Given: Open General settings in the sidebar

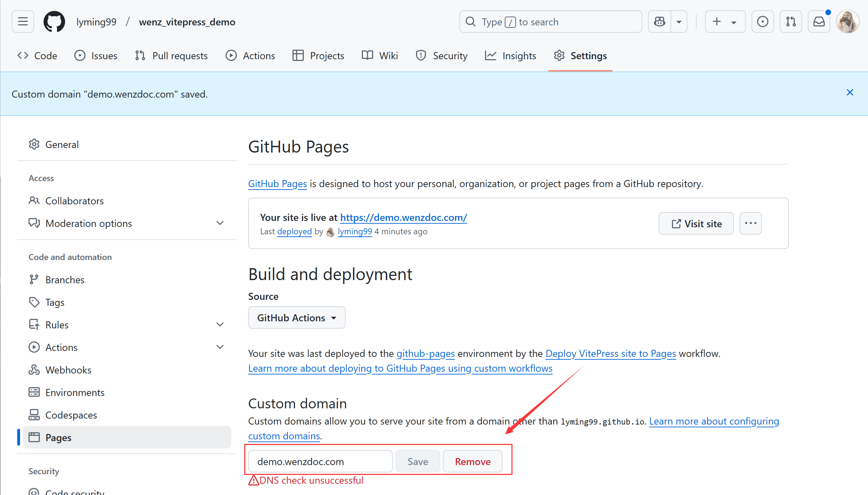Looking at the screenshot, I should tap(127, 144).
